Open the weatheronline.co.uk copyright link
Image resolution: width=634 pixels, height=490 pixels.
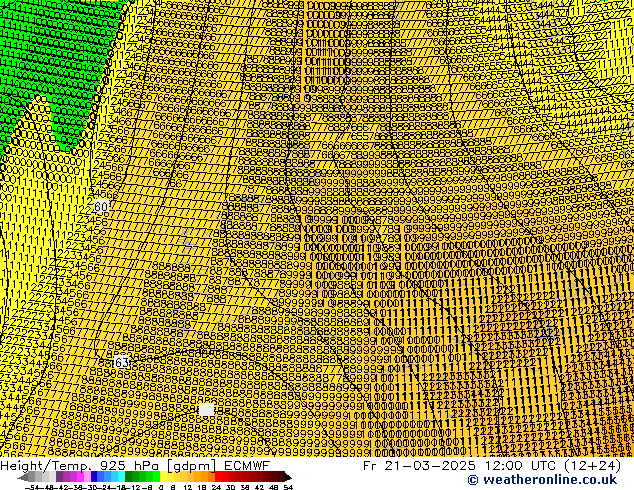[x=542, y=480]
